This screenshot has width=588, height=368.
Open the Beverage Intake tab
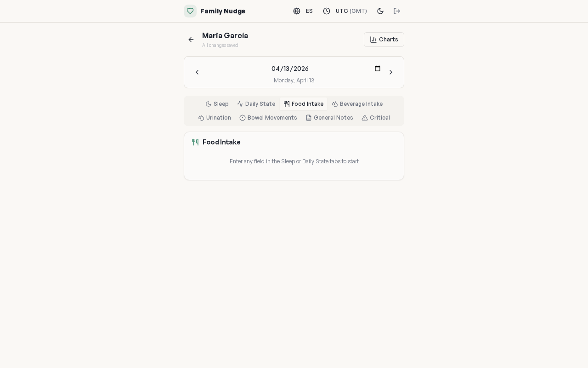click(357, 104)
